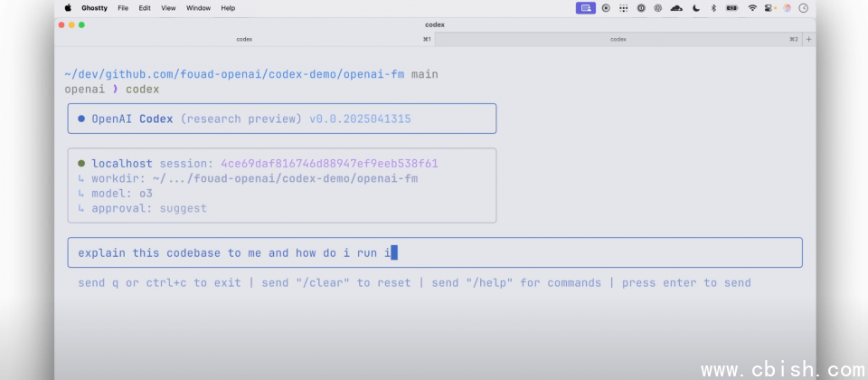The height and width of the screenshot is (380, 868).
Task: Add a new terminal tab
Action: click(808, 39)
